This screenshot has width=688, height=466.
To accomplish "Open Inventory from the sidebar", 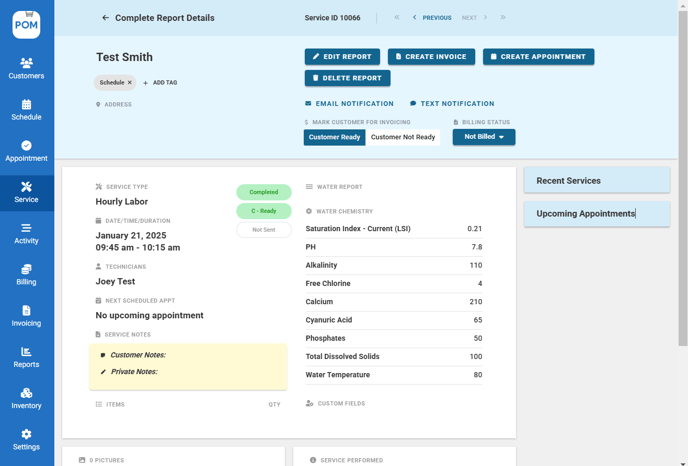I will (x=26, y=399).
